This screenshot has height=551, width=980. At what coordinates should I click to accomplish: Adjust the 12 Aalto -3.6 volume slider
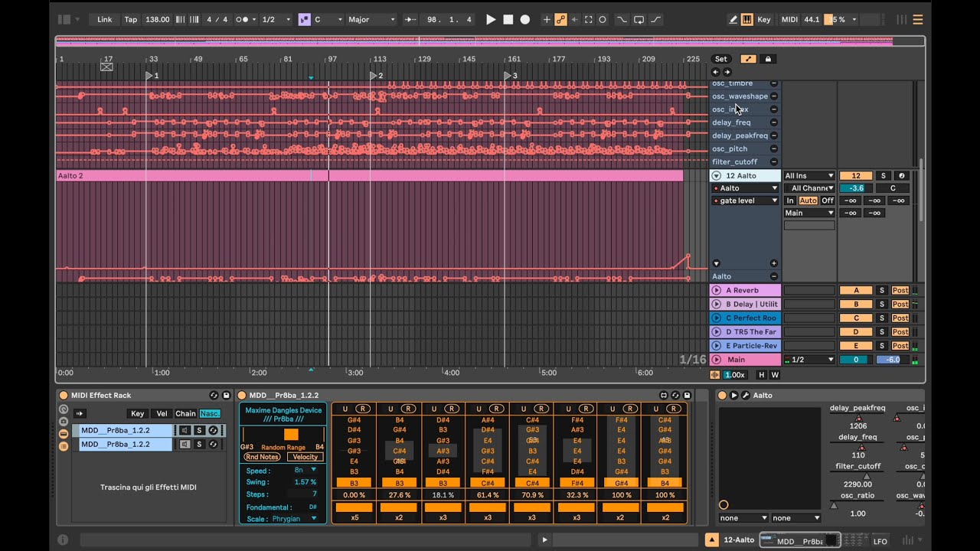(x=856, y=188)
